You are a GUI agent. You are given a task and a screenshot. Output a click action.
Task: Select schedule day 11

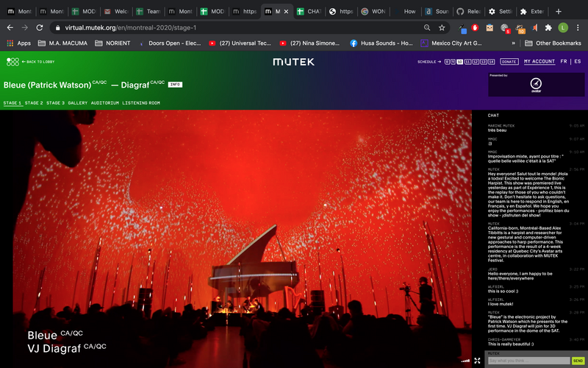467,62
